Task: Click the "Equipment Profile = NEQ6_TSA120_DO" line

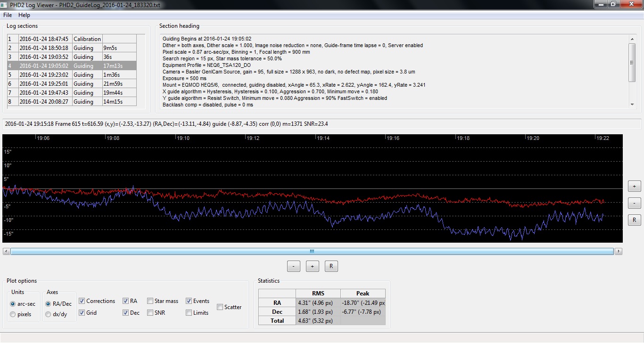Action: pos(206,65)
